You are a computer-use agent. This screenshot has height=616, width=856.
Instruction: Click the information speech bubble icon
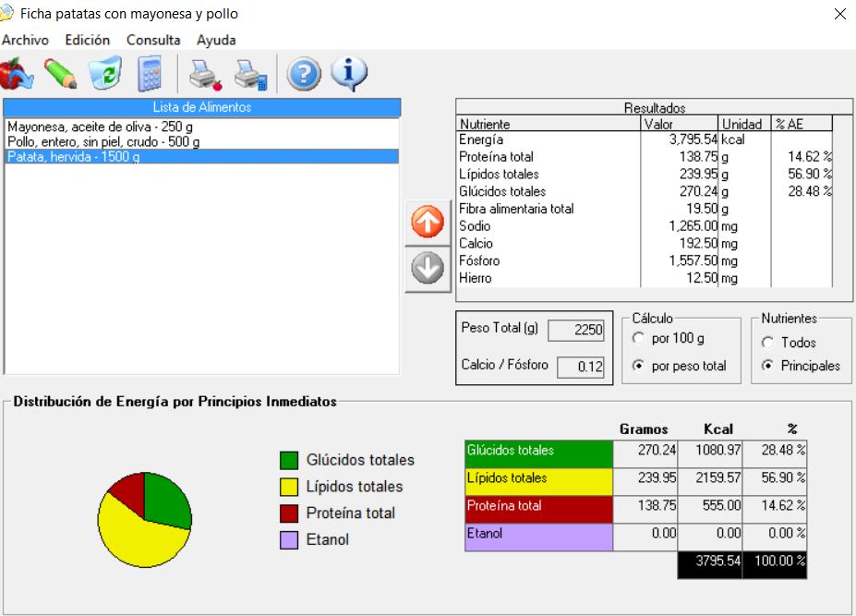point(349,73)
